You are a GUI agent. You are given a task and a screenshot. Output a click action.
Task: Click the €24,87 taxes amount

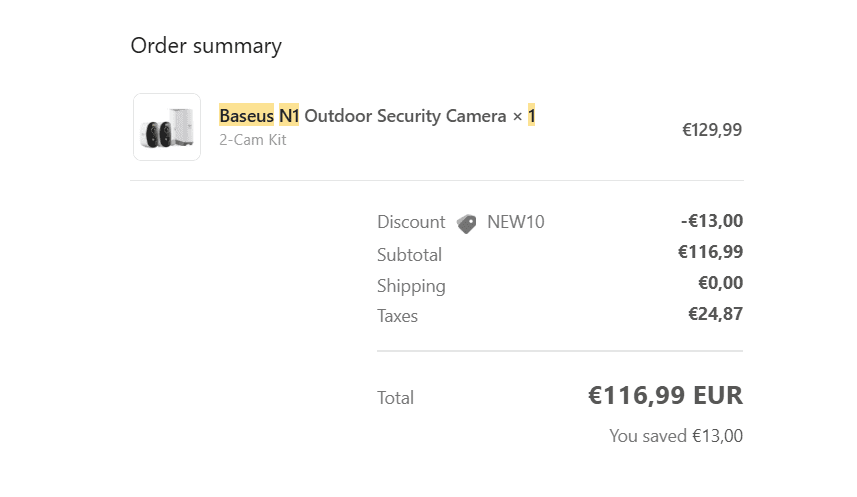[715, 314]
